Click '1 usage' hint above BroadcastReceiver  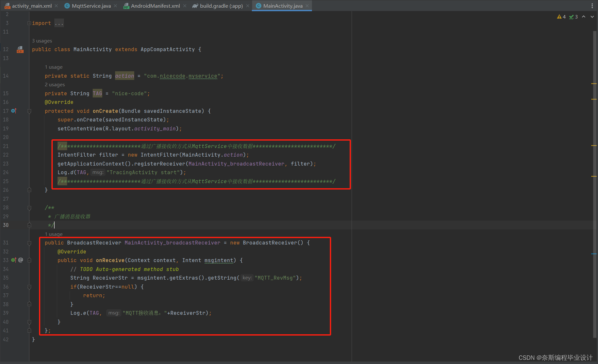pos(54,234)
